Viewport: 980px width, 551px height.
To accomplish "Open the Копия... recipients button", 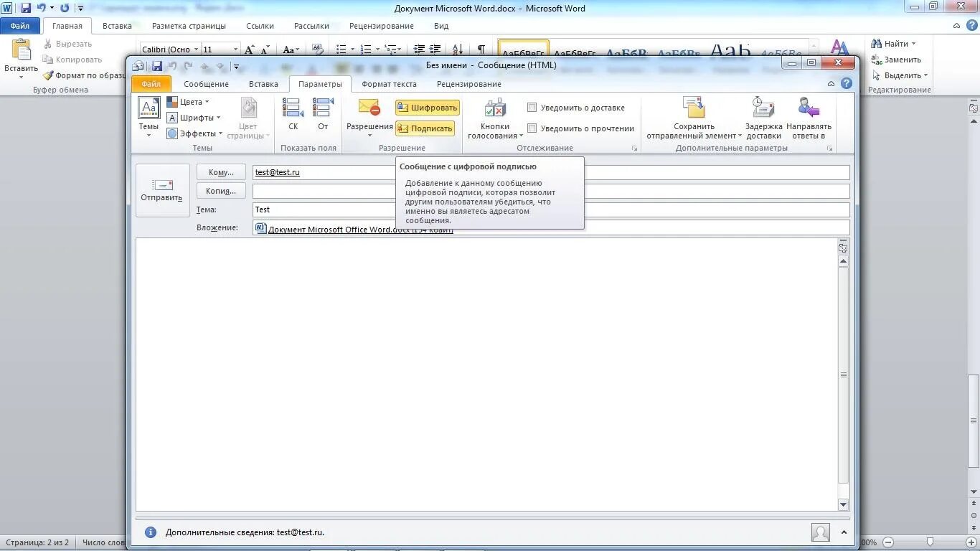I will click(x=221, y=191).
